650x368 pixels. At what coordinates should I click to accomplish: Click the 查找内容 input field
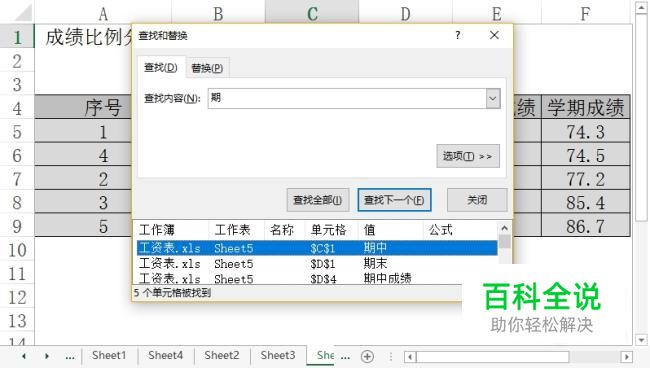(x=347, y=99)
